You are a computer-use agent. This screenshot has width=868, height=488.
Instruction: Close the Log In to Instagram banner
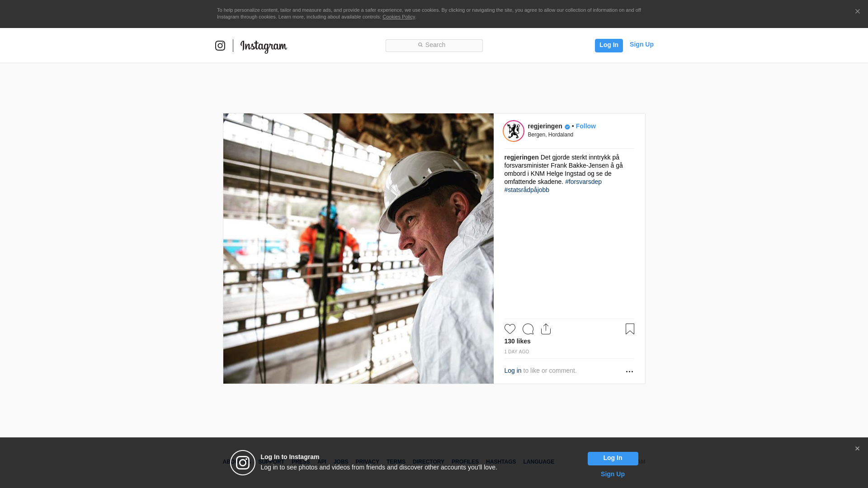[x=857, y=449]
